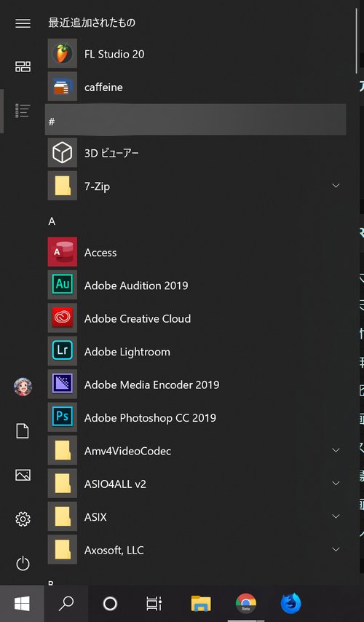
Task: Click the Axosoft, LLC folder icon
Action: (63, 549)
